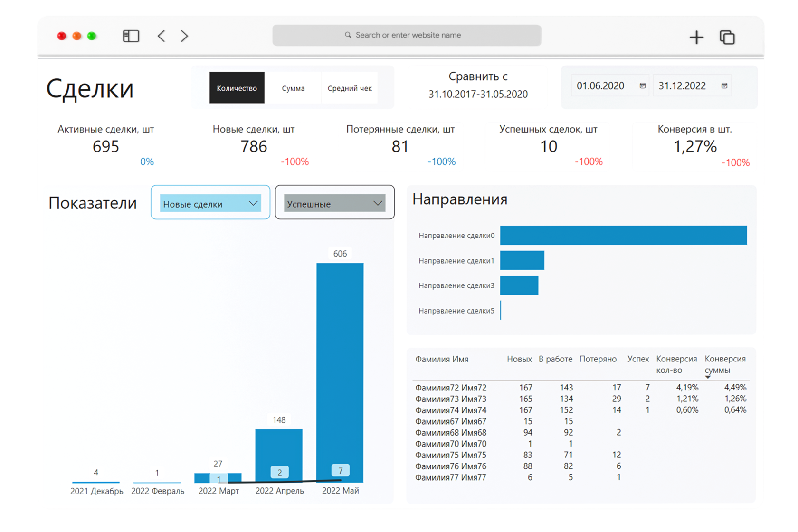Click the Search or enter website address bar
The image size is (798, 532).
[407, 35]
